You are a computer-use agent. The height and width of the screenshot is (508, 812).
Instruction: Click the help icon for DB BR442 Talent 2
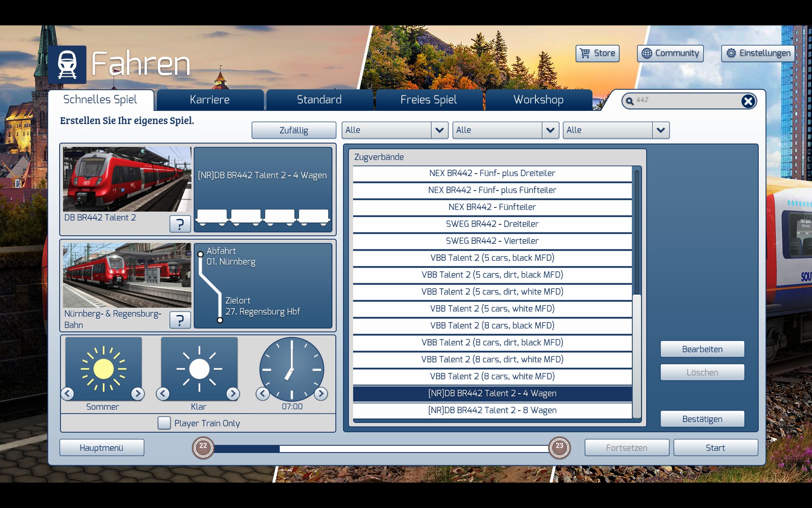click(x=180, y=224)
